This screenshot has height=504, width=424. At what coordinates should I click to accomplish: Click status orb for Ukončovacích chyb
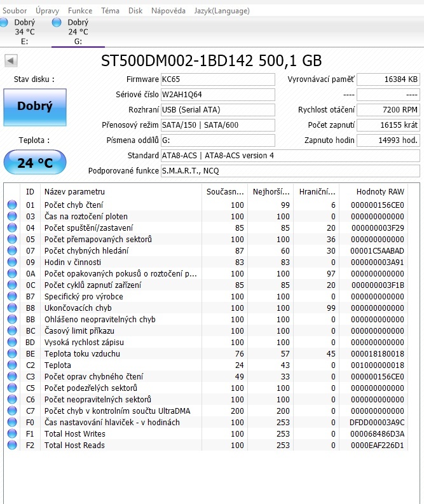pos(12,308)
